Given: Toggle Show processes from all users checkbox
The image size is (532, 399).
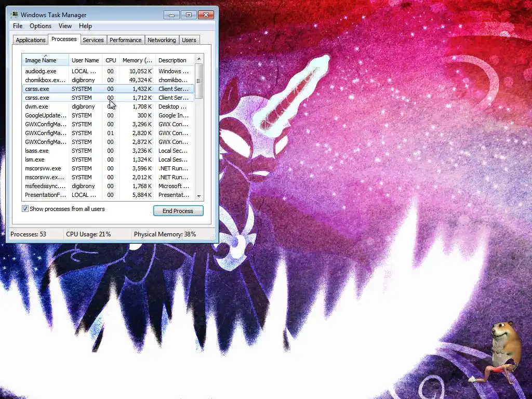Looking at the screenshot, I should [25, 209].
